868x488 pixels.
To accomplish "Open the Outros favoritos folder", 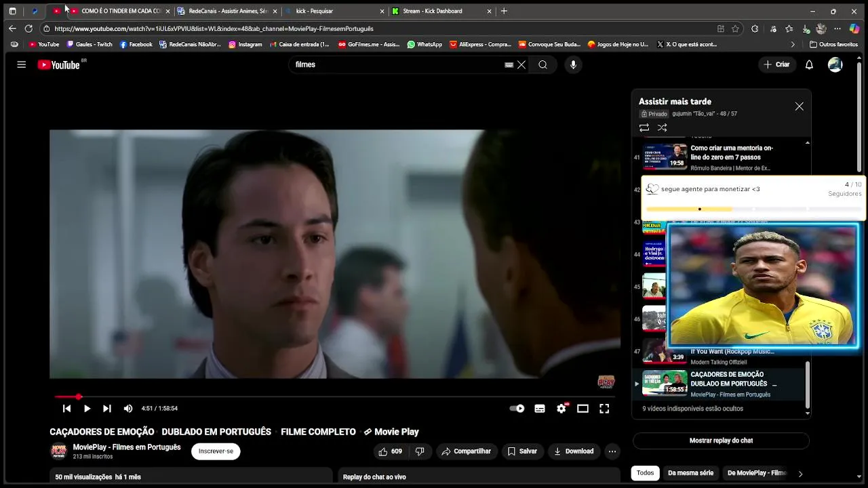I will click(x=833, y=45).
